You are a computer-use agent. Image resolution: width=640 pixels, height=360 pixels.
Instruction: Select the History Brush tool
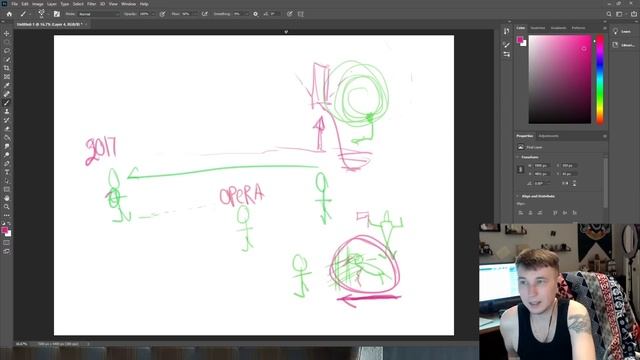[7, 120]
